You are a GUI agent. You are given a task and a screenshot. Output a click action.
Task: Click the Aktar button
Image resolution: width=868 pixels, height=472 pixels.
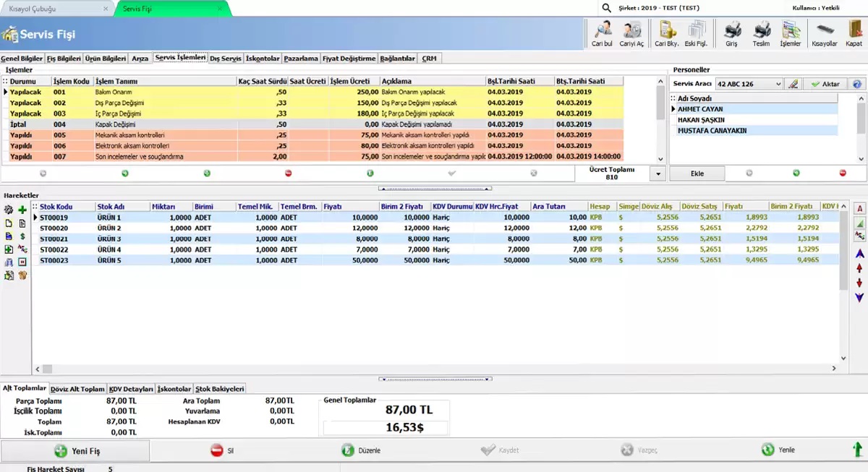pyautogui.click(x=825, y=85)
